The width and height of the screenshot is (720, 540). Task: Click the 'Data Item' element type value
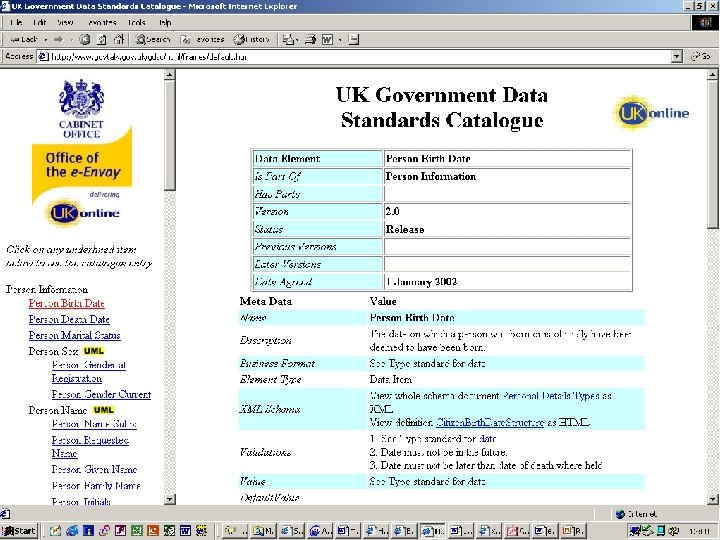pos(391,379)
